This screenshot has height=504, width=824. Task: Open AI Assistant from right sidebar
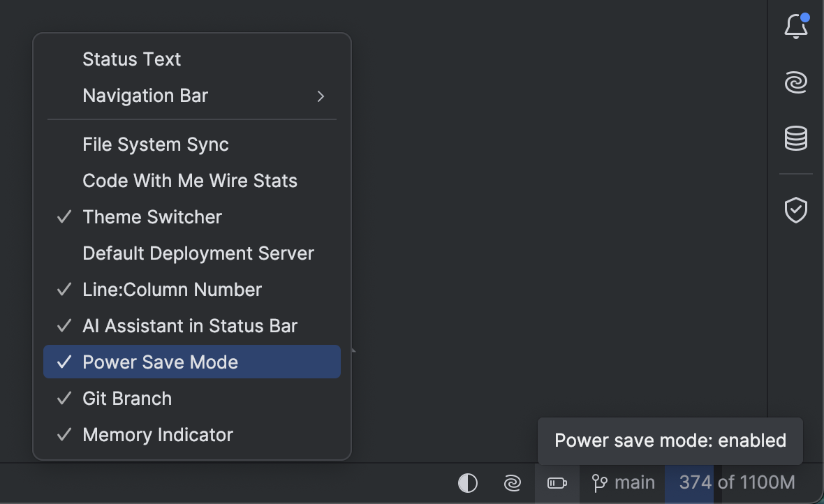(x=796, y=83)
